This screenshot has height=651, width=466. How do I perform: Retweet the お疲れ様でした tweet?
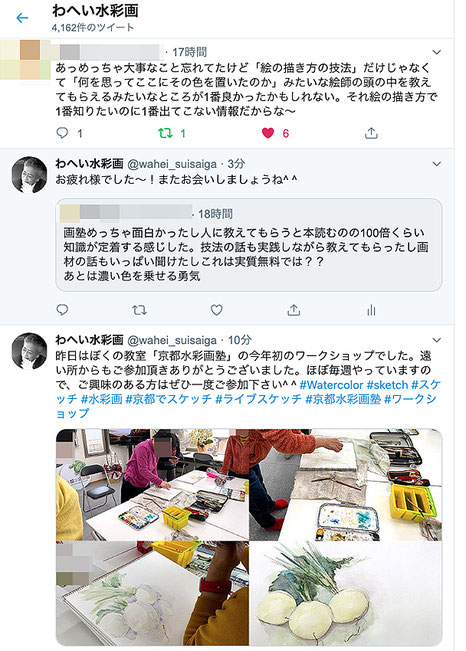[x=139, y=310]
